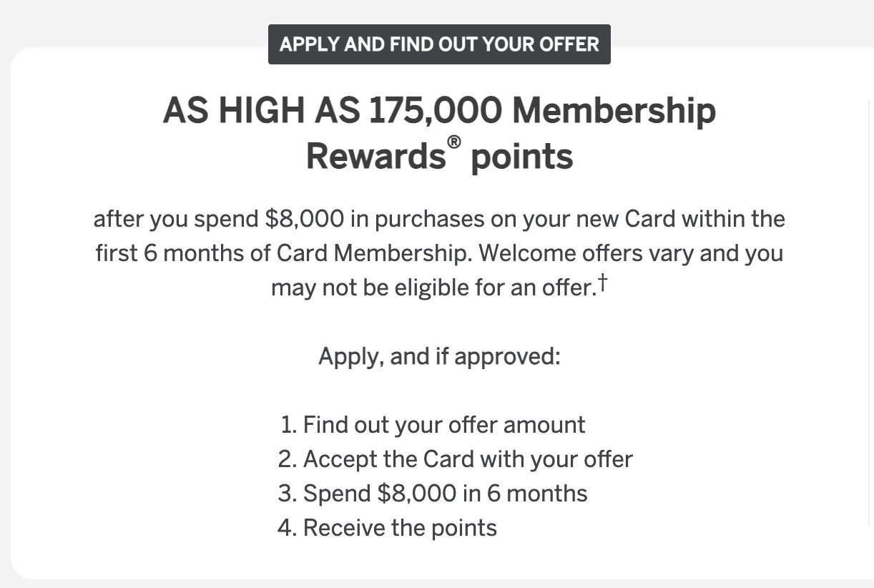Screen dimensions: 874x588
Task: Select the word "Membership" in the bold heading
Action: coord(614,111)
